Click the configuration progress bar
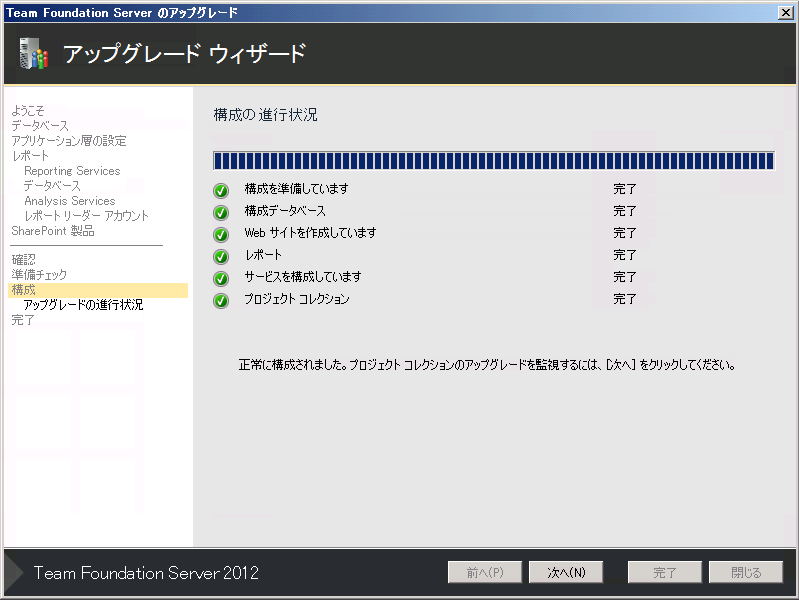This screenshot has width=799, height=600. tap(493, 161)
